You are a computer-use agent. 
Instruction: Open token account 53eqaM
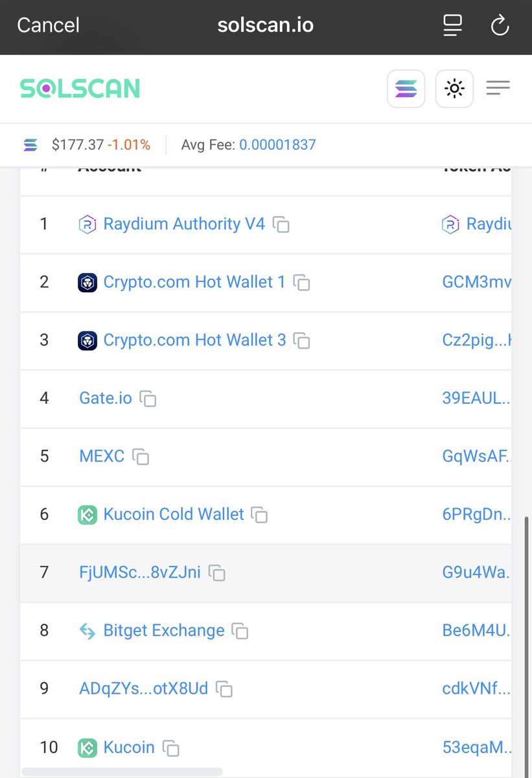477,748
